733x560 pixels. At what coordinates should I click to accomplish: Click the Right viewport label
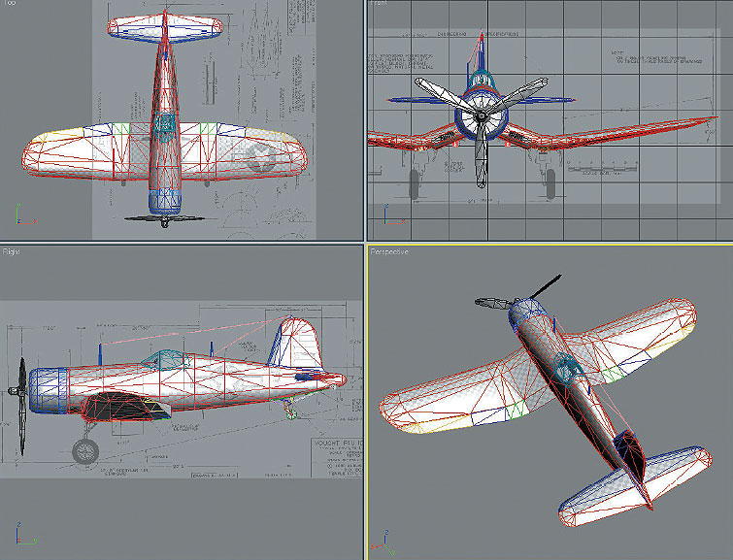click(x=11, y=251)
